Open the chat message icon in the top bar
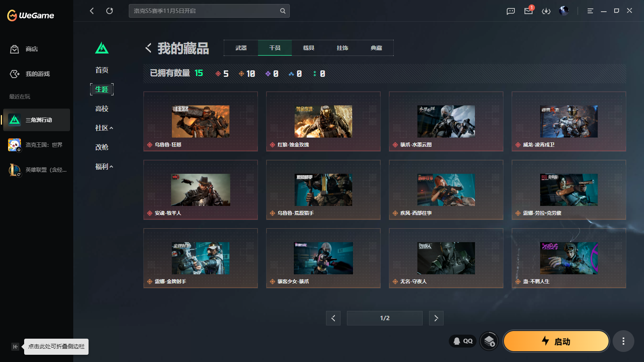 511,11
